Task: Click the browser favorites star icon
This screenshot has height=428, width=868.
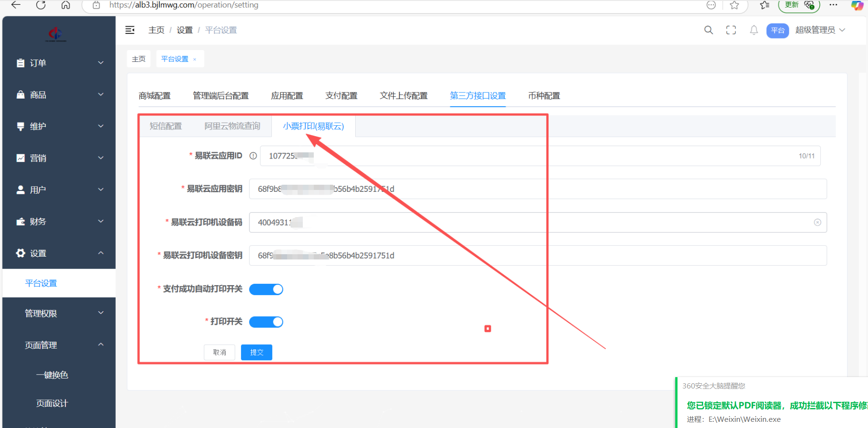Action: point(734,5)
